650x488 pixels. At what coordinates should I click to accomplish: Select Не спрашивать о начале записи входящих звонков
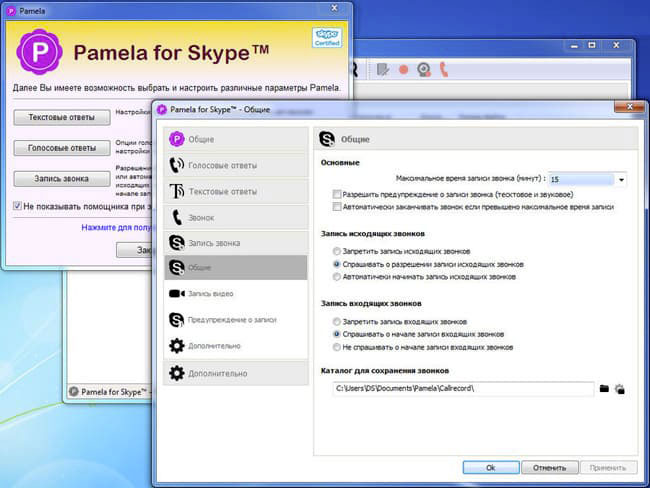pos(337,347)
